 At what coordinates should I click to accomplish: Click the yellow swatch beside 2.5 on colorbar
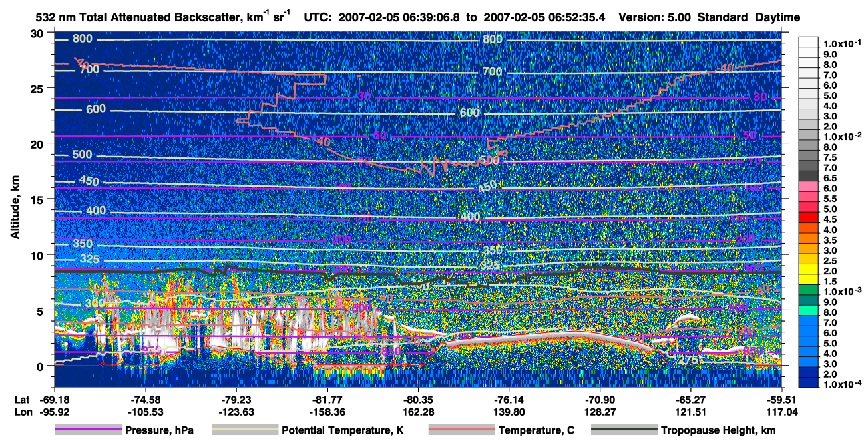click(809, 258)
